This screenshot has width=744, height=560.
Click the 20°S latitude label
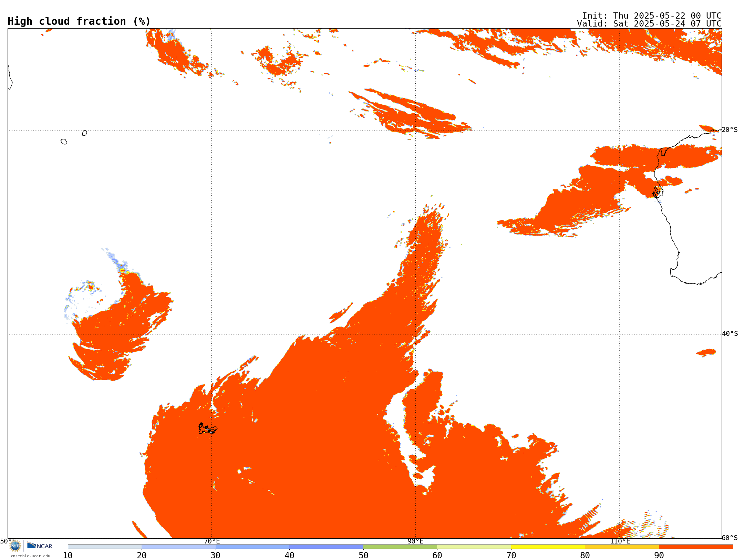coord(730,130)
